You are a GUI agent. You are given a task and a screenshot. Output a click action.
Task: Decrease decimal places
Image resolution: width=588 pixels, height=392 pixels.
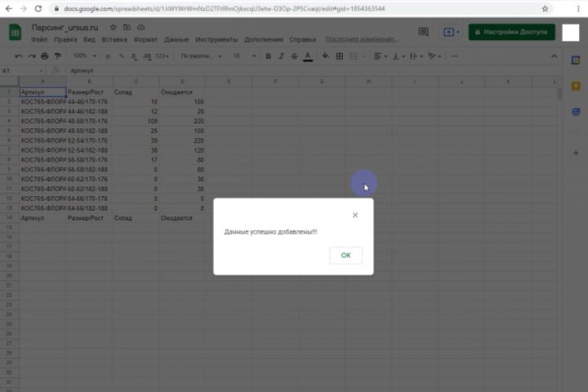(x=134, y=56)
